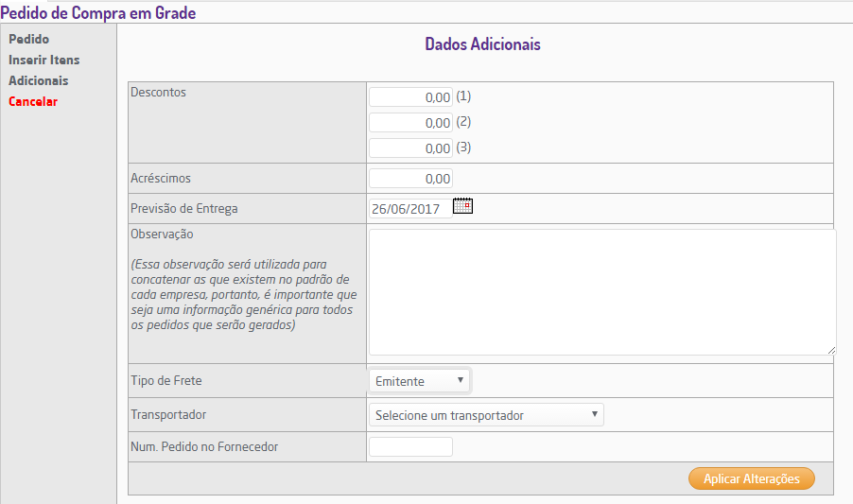Select the Adicionais menu item
Screen dimensions: 853x504
[38, 81]
